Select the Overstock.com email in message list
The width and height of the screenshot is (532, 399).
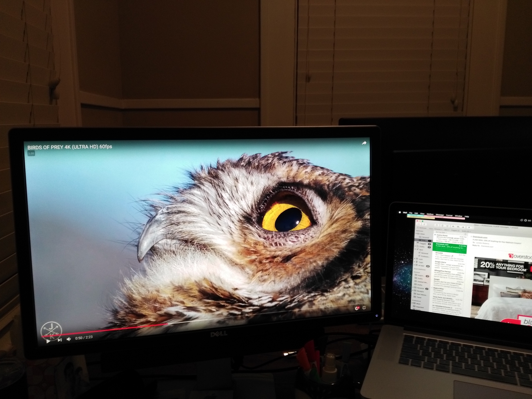point(450,248)
